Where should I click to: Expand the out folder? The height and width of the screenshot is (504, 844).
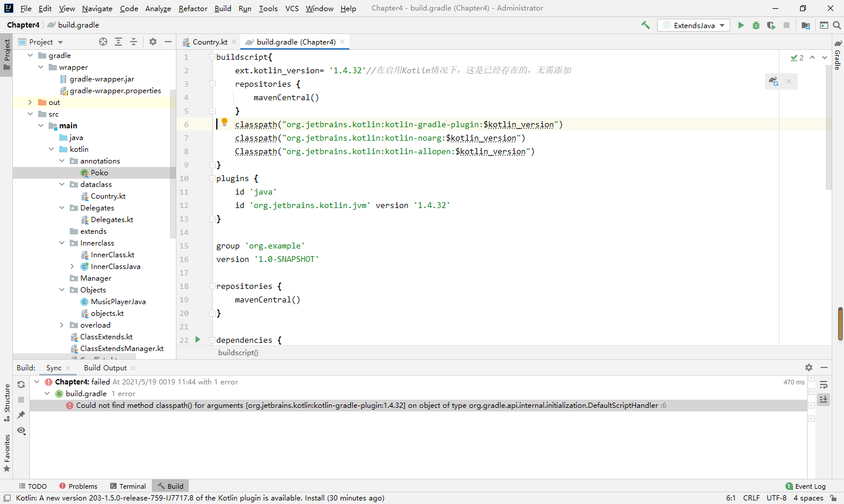click(30, 102)
